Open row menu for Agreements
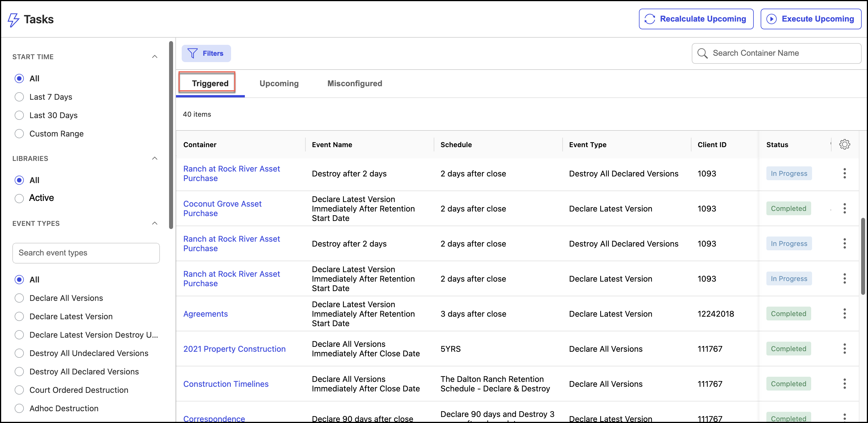 coord(844,314)
